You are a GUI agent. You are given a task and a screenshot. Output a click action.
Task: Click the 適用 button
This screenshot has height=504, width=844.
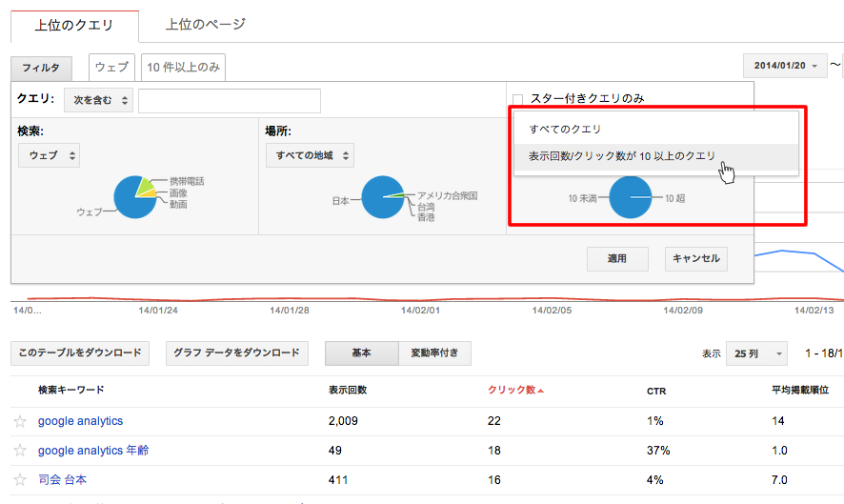(x=617, y=258)
